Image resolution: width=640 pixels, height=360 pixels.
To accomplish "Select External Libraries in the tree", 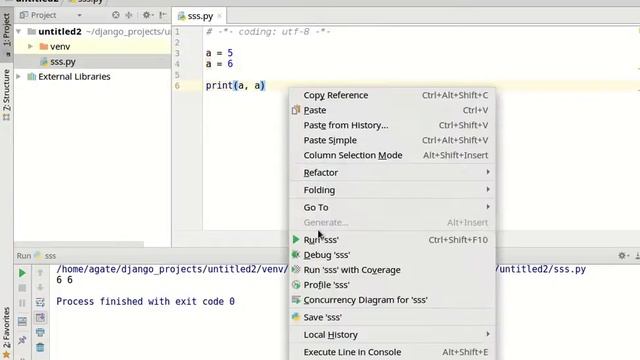I will 74,76.
